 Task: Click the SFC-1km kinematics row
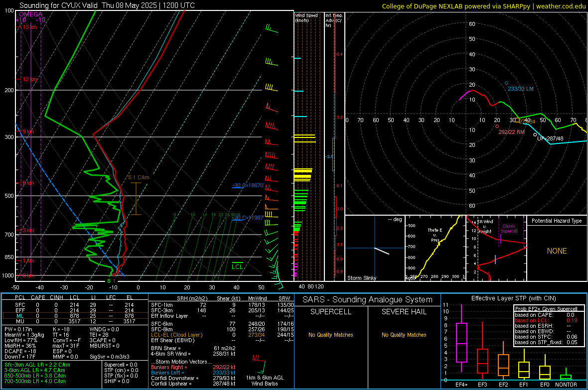tap(222, 305)
